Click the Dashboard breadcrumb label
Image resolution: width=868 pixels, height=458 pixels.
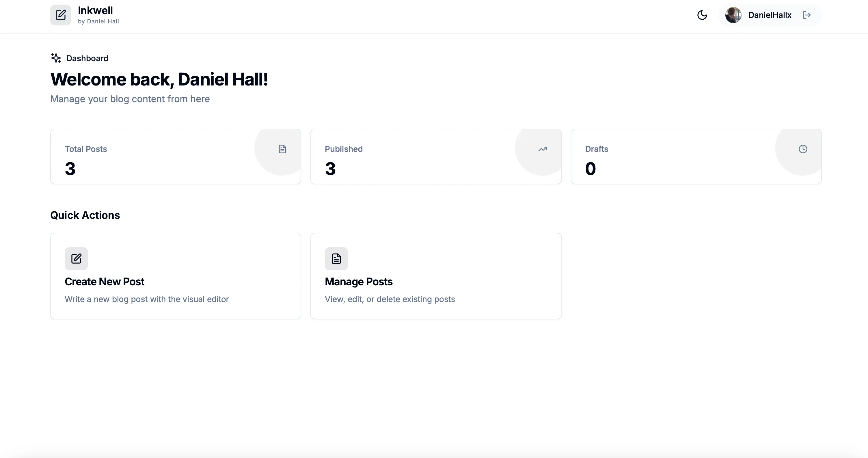pyautogui.click(x=87, y=58)
